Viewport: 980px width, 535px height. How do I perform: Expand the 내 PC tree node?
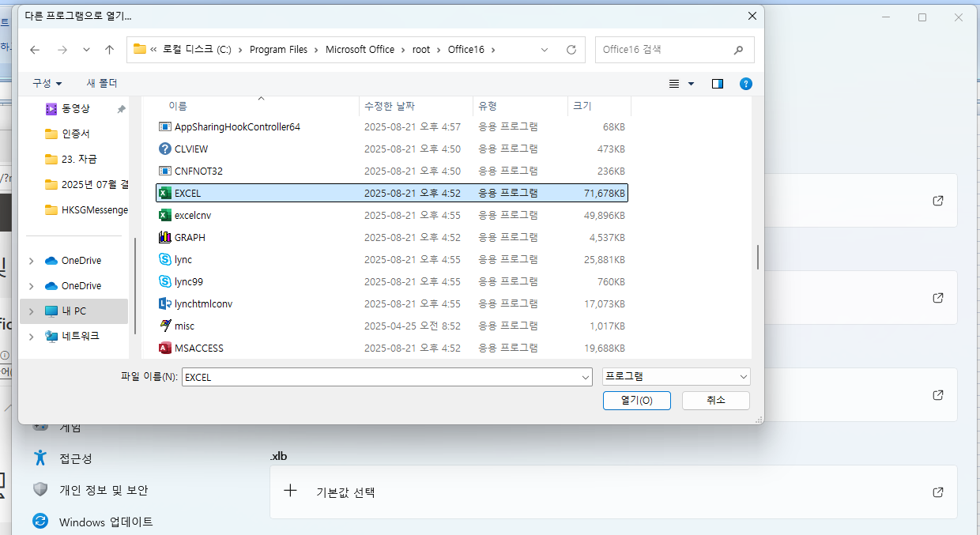tap(31, 311)
